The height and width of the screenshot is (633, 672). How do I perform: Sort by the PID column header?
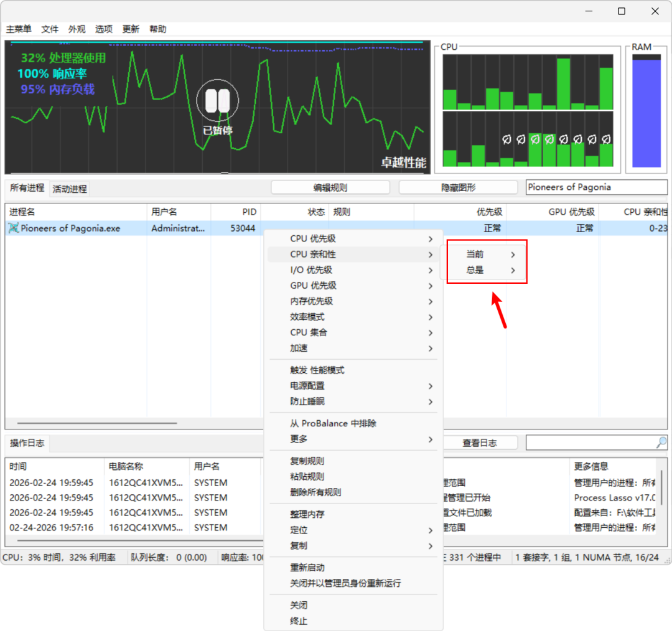pyautogui.click(x=236, y=212)
